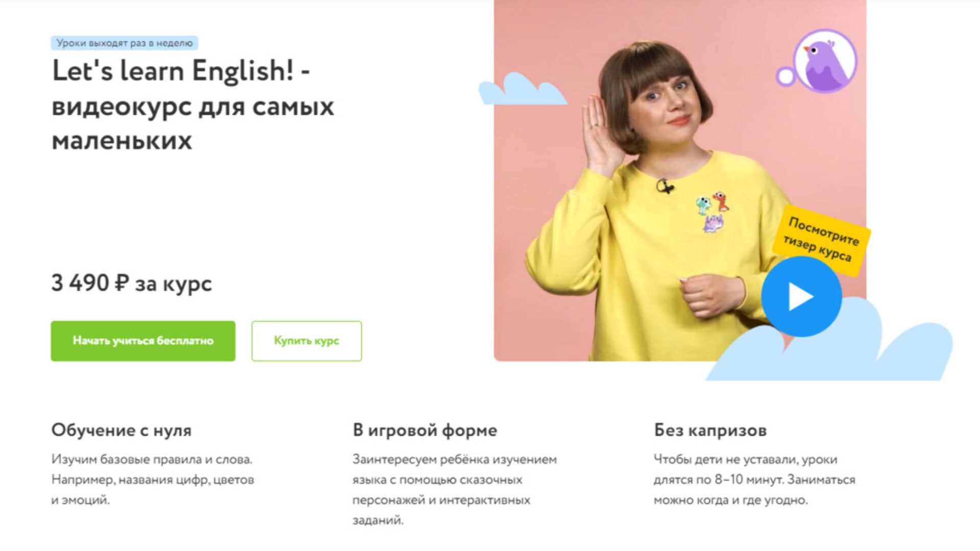The image size is (980, 551).
Task: Click the yellow 'Посмотрите тизер курса' sticker
Action: point(821,240)
